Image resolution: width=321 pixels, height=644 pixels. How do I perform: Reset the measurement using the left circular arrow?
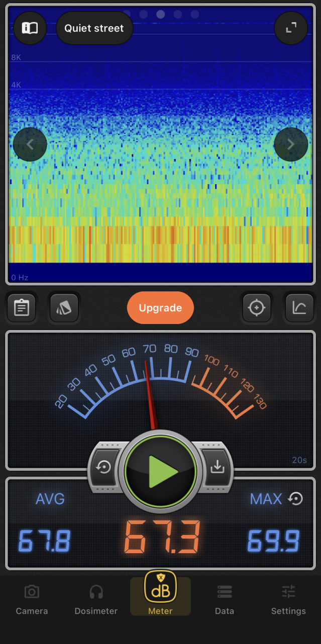[x=104, y=467]
